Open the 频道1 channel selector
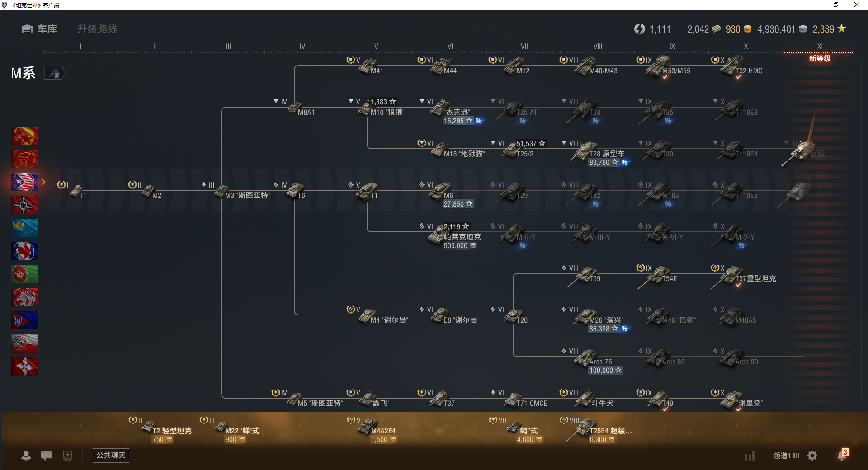Screen dimensions: 868x470 [x=786, y=456]
